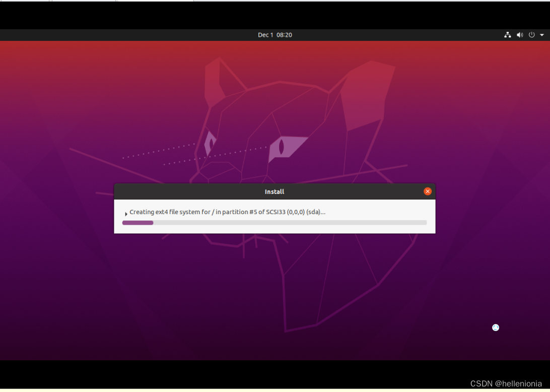Expand the installation details disclosure triangle
550x392 pixels.
coord(126,213)
